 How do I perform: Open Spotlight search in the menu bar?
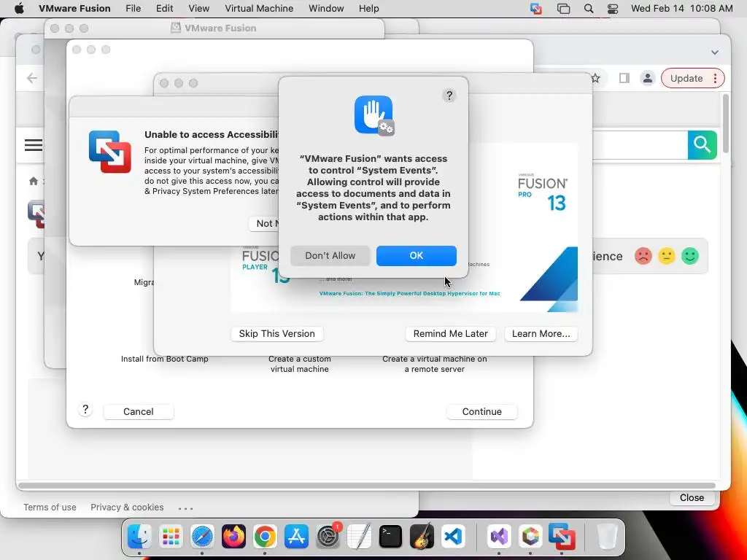[589, 9]
